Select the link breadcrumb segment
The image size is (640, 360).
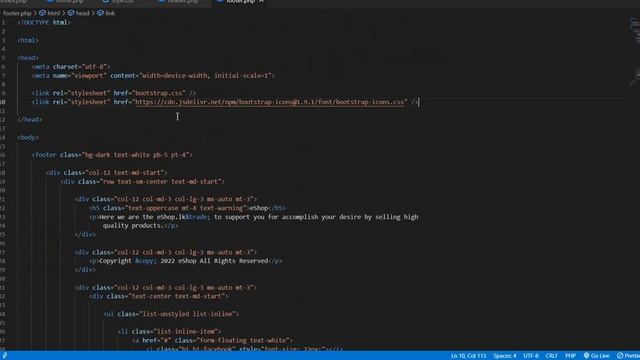[106, 13]
